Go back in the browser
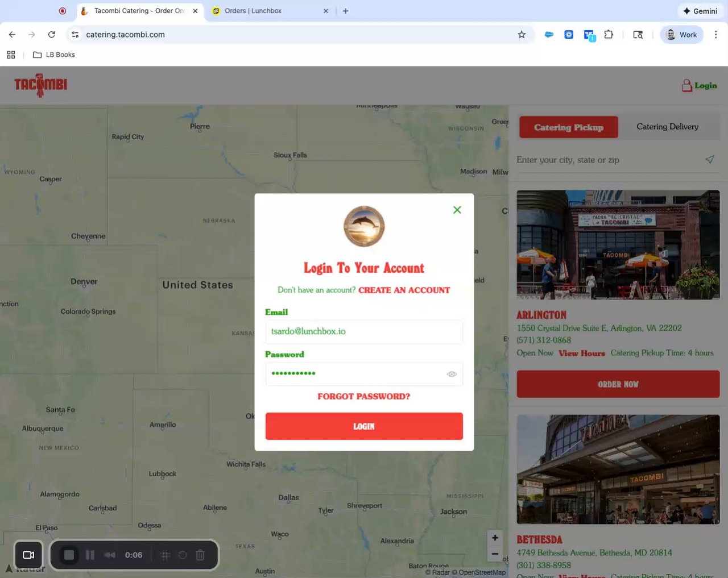Viewport: 728px width, 578px height. [x=12, y=35]
